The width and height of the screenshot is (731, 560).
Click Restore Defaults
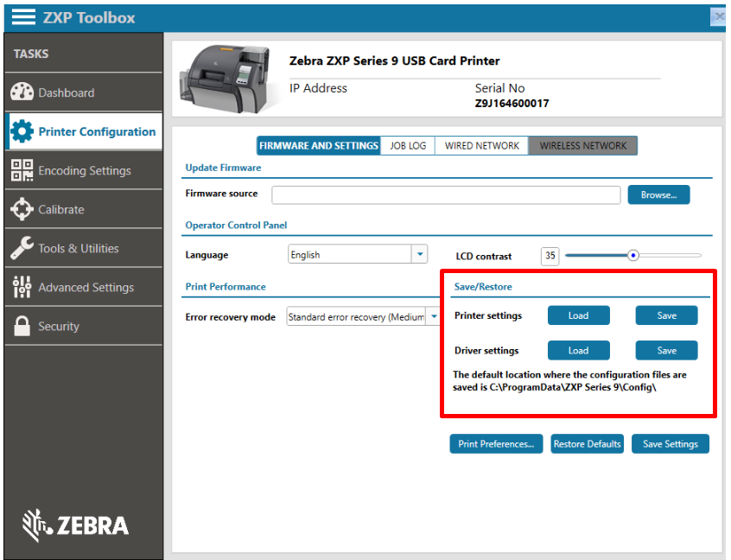point(587,443)
